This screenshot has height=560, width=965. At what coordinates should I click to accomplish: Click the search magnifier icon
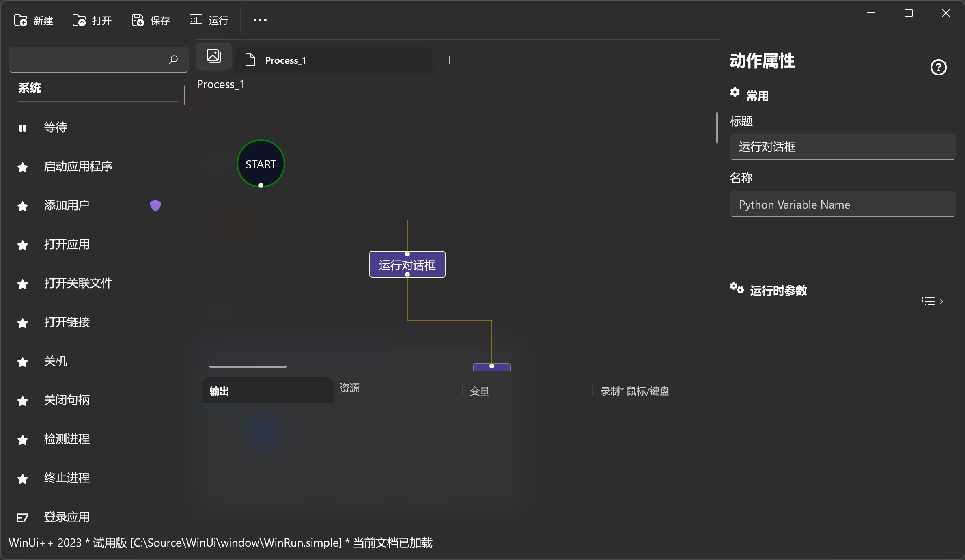click(173, 60)
